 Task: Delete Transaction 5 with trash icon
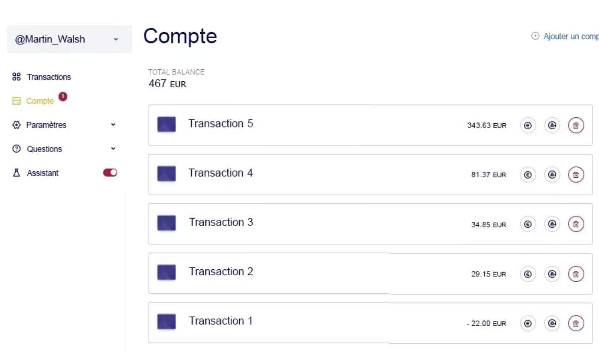point(576,125)
